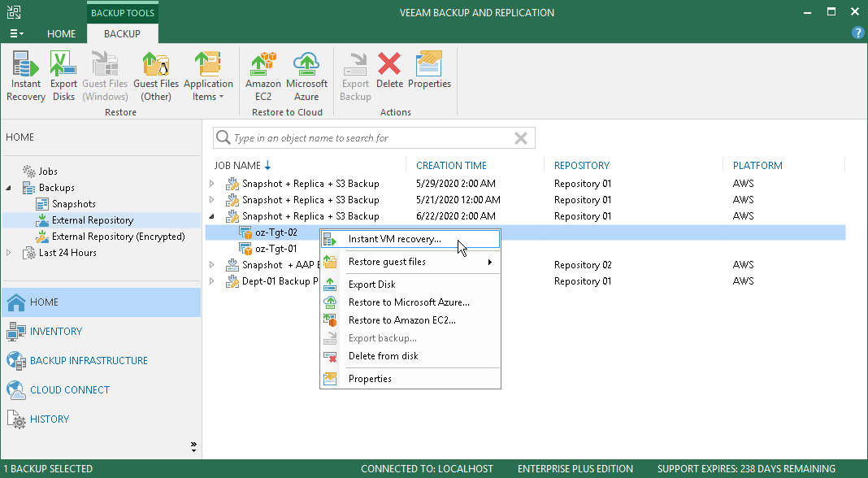Expand the Snapshot + AAP backup row

[x=211, y=265]
